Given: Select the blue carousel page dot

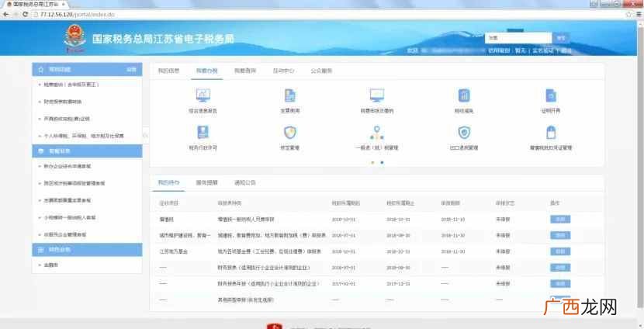Looking at the screenshot, I should click(x=382, y=162).
